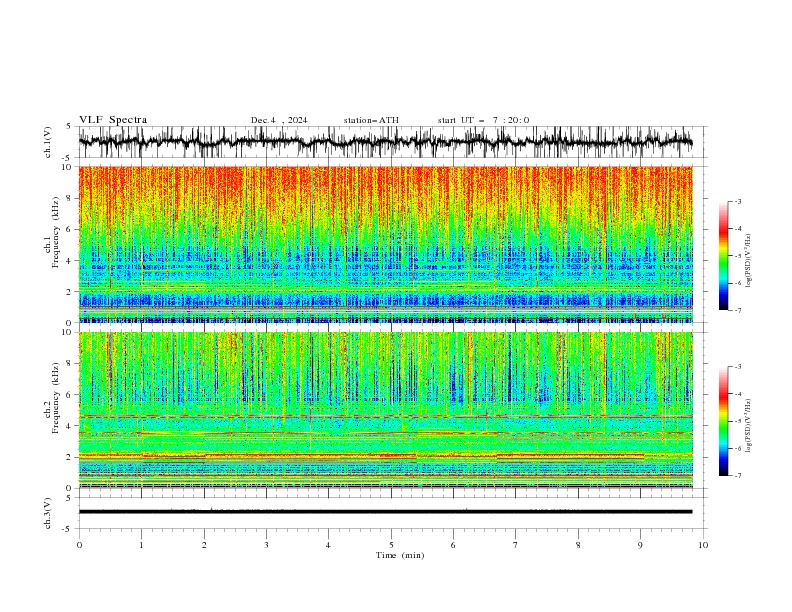792x612 pixels.
Task: Click the "Time (min)" axis label
Action: coord(400,555)
